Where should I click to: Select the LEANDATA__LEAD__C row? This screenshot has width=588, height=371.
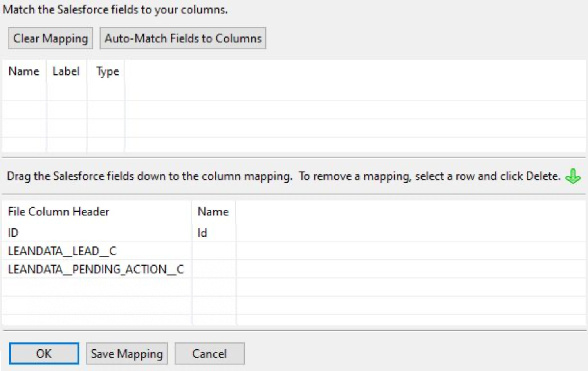294,251
